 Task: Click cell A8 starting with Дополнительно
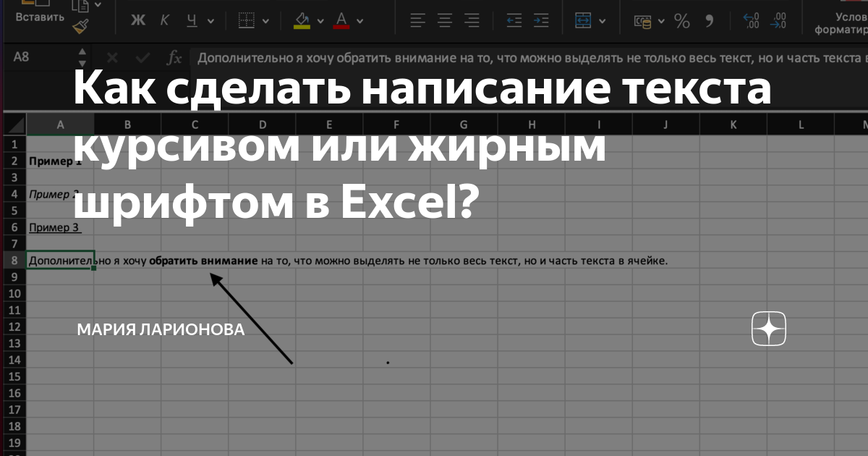click(x=60, y=261)
